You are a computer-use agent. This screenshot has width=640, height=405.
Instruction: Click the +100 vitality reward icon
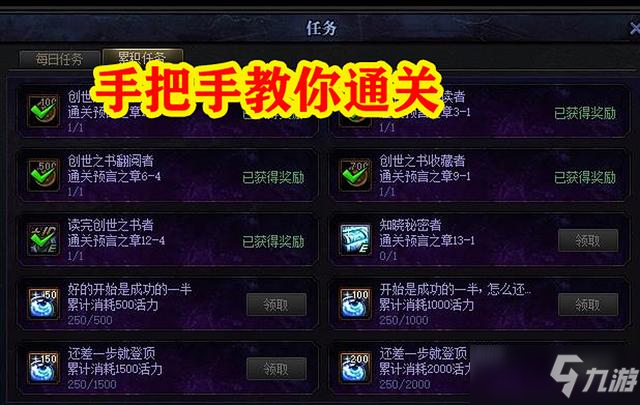click(x=355, y=304)
